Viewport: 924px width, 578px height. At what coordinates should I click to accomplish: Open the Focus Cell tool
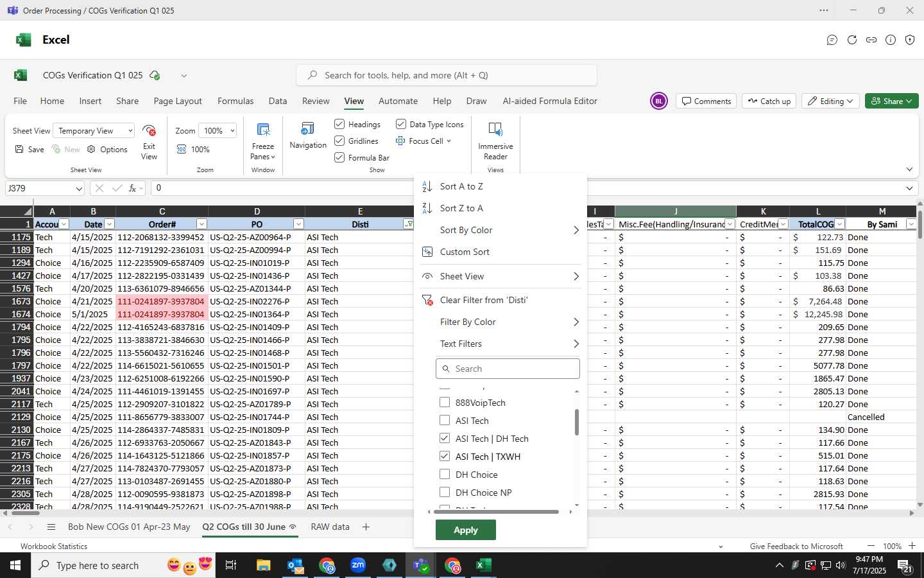point(424,141)
